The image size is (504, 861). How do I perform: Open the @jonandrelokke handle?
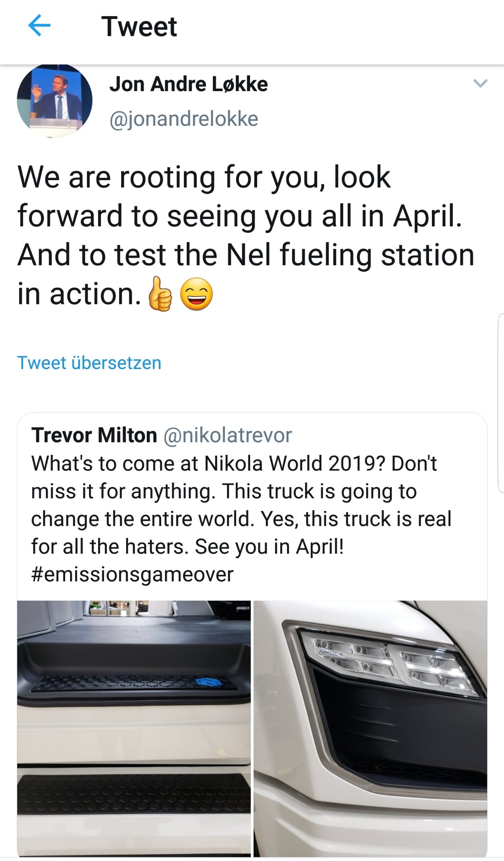click(x=183, y=119)
